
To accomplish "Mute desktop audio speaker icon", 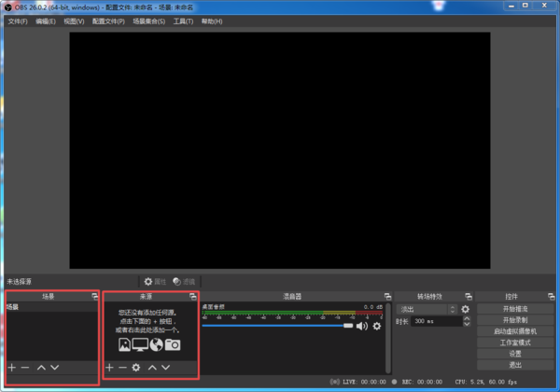I will click(361, 326).
